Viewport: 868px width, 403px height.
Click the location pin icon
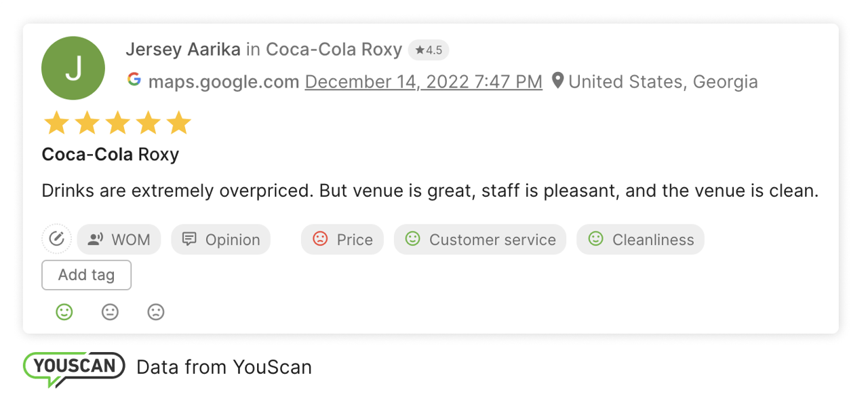(557, 81)
